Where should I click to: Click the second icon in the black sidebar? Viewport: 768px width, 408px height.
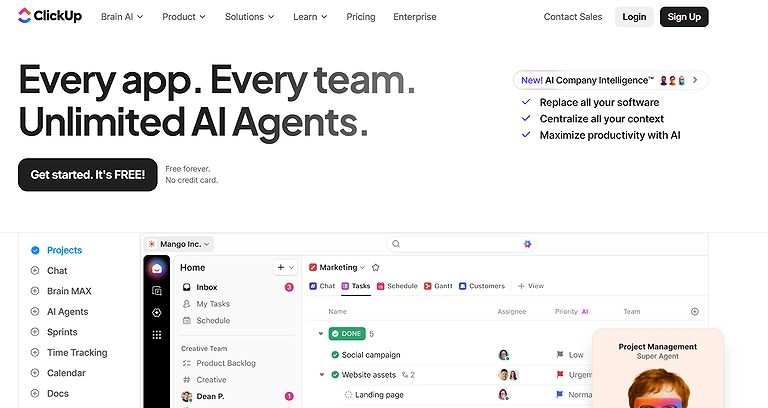[157, 291]
